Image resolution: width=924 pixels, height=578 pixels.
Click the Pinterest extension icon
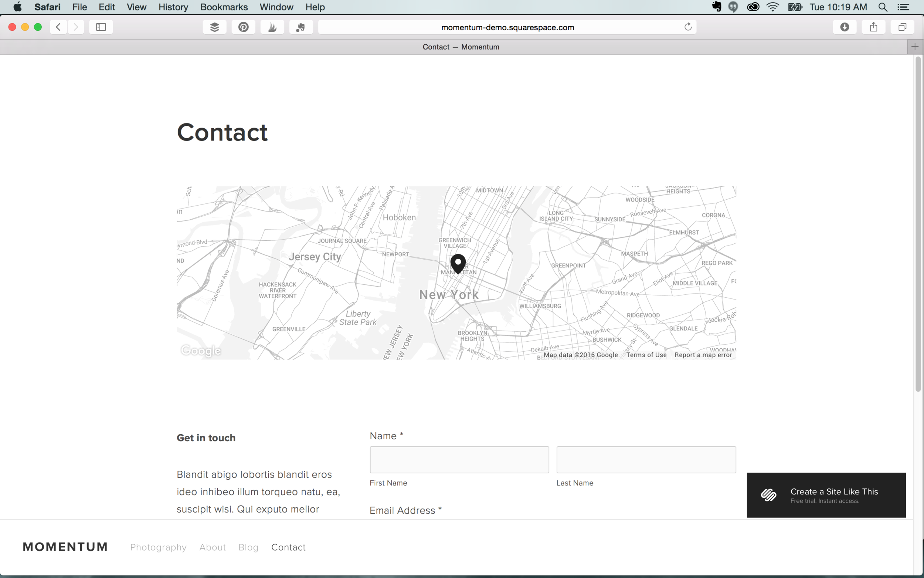pyautogui.click(x=243, y=27)
